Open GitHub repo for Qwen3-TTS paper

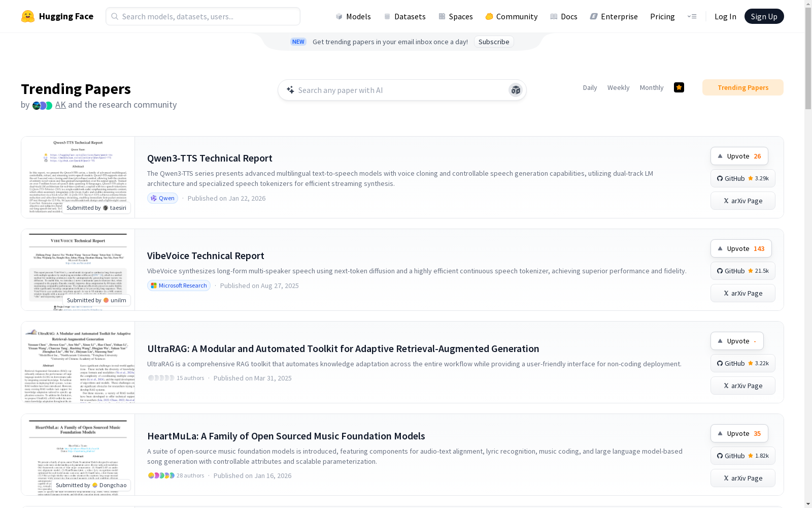pyautogui.click(x=743, y=178)
